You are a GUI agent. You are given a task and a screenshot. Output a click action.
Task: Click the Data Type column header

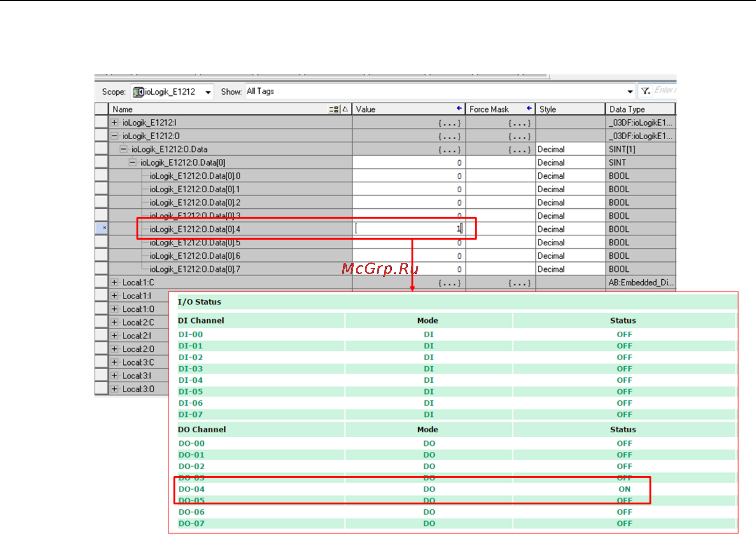640,109
